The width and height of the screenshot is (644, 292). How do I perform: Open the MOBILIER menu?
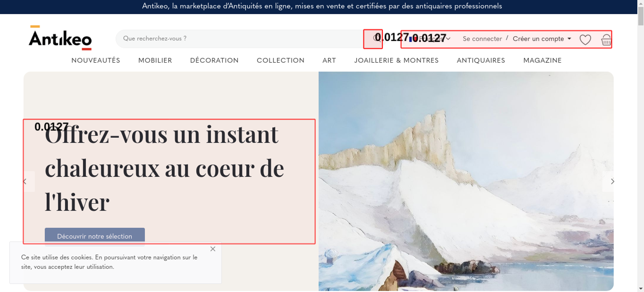pyautogui.click(x=155, y=60)
